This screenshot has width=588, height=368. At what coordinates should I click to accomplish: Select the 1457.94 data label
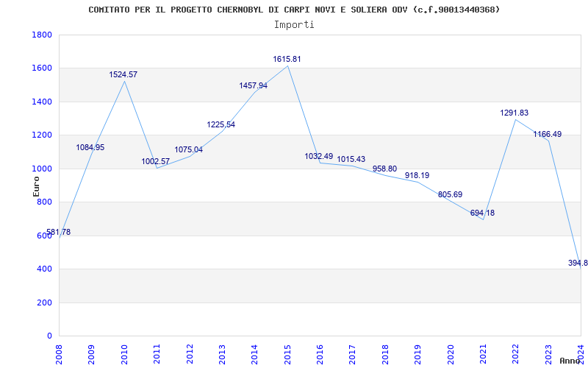click(x=254, y=86)
